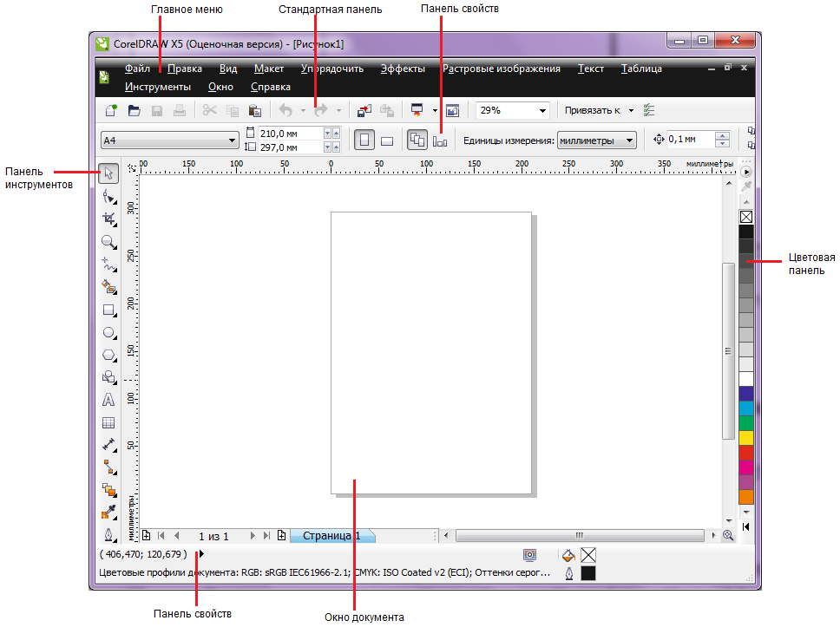The width and height of the screenshot is (840, 627).
Task: Open color palette flyout arrow button
Action: 745,172
